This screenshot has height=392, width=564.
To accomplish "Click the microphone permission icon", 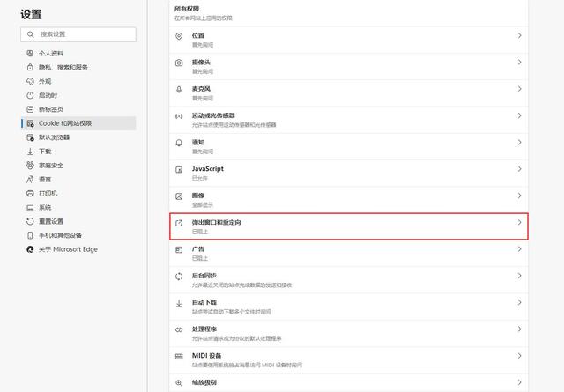I will pos(179,90).
